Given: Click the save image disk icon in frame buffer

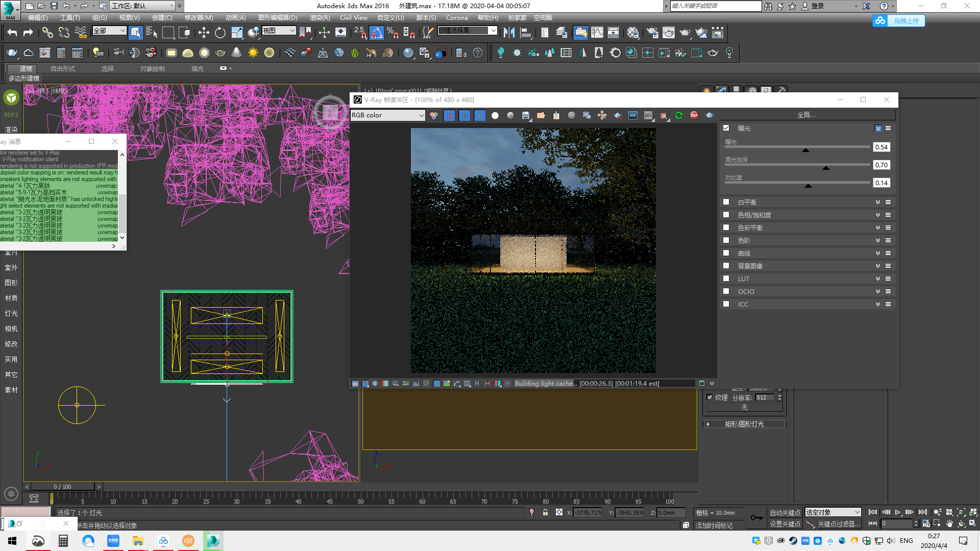Looking at the screenshot, I should point(526,115).
